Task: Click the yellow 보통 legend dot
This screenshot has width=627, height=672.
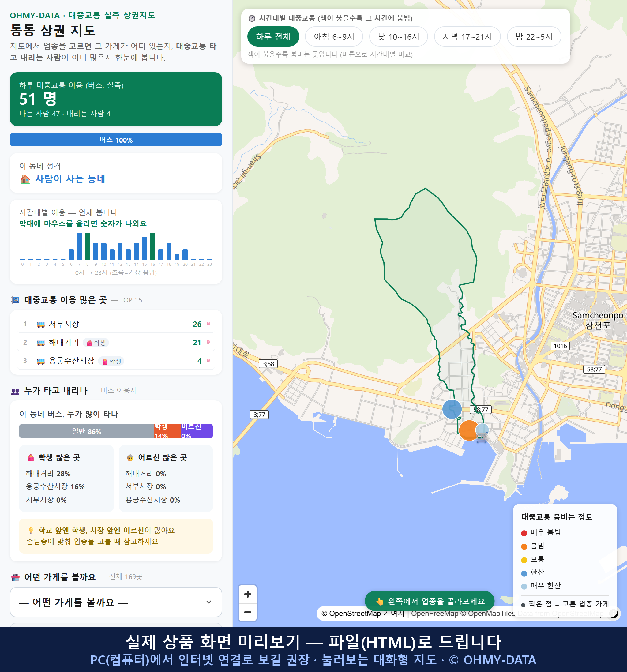Action: pyautogui.click(x=524, y=560)
